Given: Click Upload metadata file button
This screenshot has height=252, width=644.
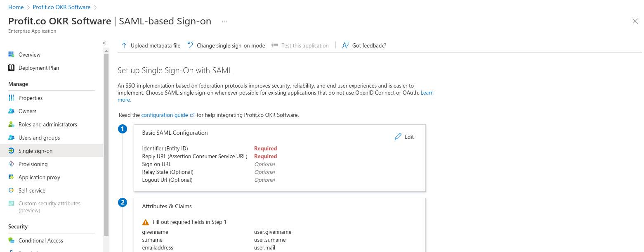Looking at the screenshot, I should pos(151,45).
